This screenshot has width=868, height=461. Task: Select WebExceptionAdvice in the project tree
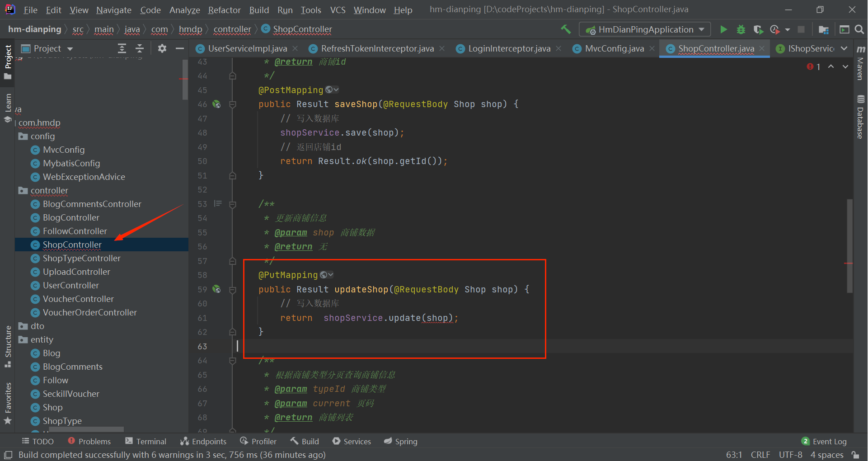click(84, 177)
